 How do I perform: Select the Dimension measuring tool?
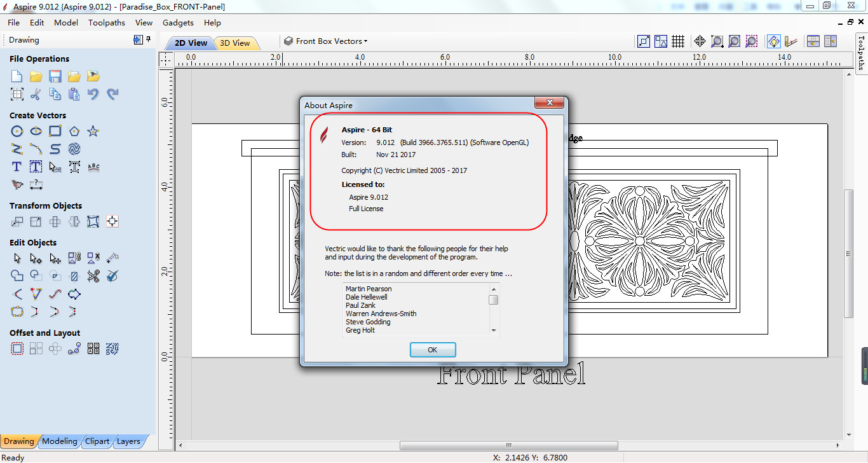(36, 184)
